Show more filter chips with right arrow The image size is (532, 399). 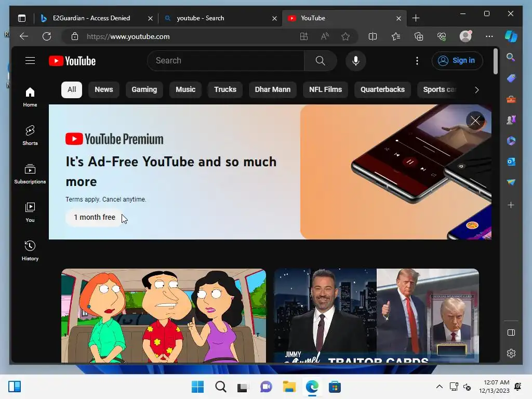click(x=477, y=90)
